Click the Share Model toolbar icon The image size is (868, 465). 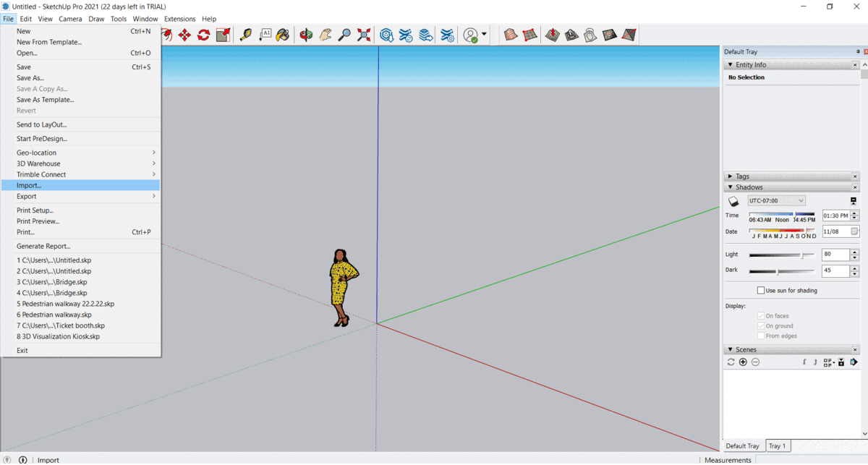[x=406, y=35]
